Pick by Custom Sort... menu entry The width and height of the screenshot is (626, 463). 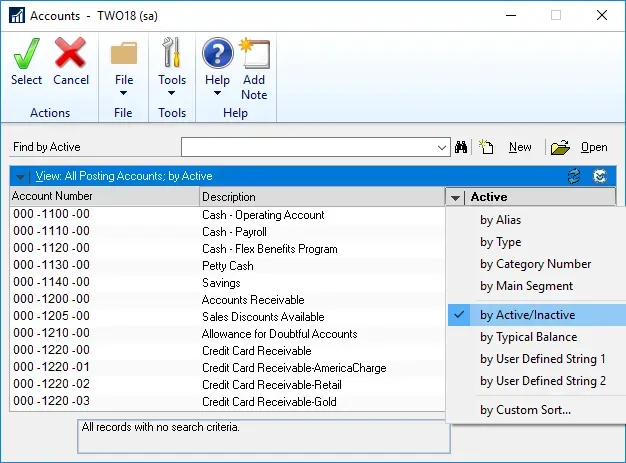point(525,410)
